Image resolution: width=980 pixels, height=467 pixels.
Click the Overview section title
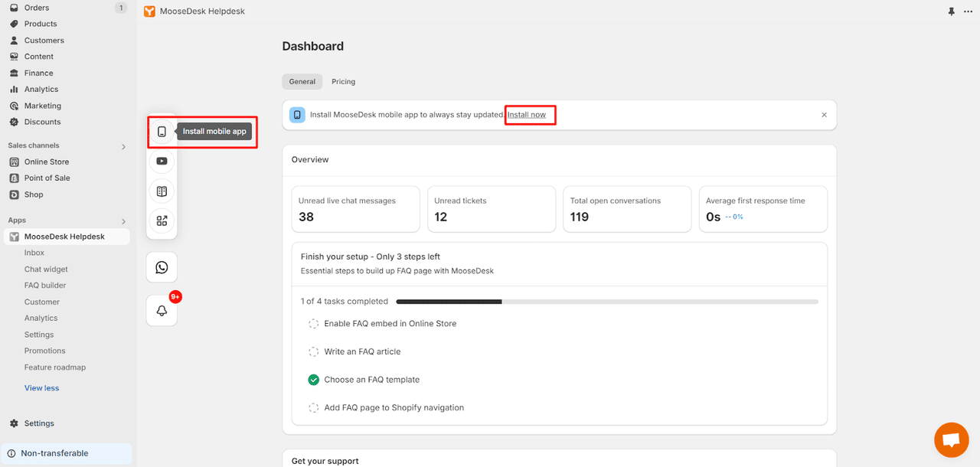[x=310, y=160]
